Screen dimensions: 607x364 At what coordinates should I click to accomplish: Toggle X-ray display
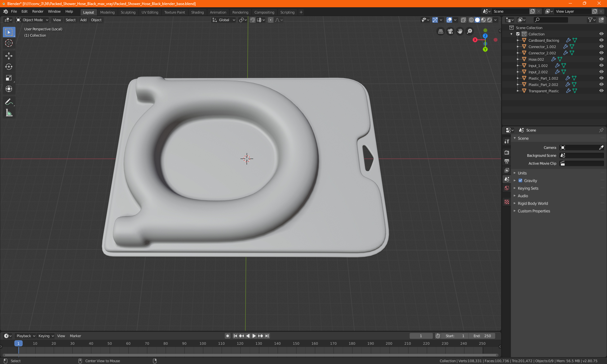tap(463, 20)
